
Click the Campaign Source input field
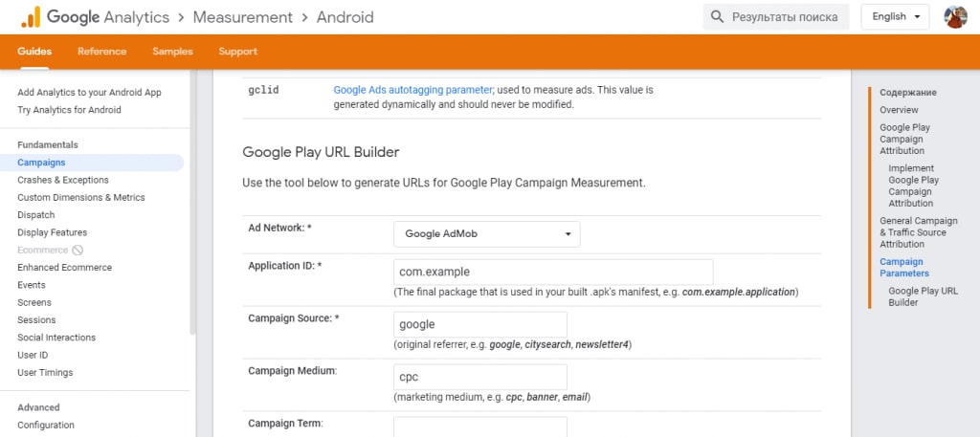pos(480,324)
